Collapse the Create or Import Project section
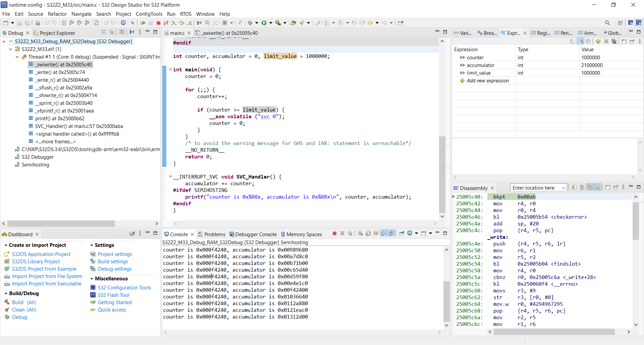 (6, 245)
